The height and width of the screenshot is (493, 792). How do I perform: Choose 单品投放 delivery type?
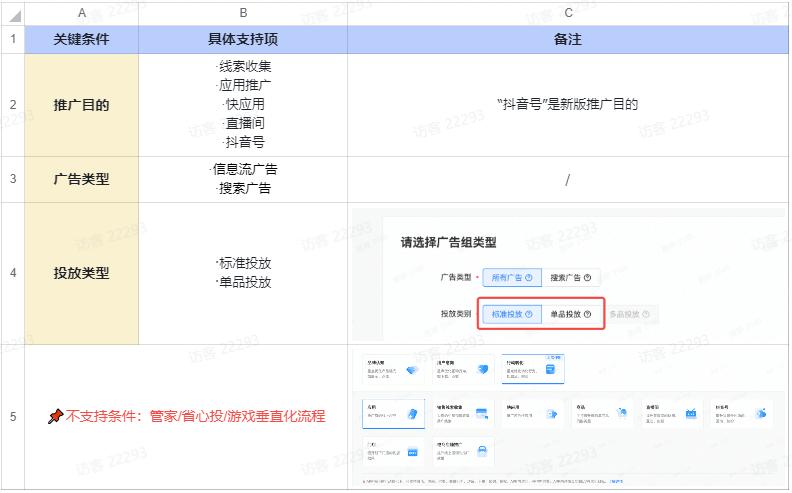(571, 314)
